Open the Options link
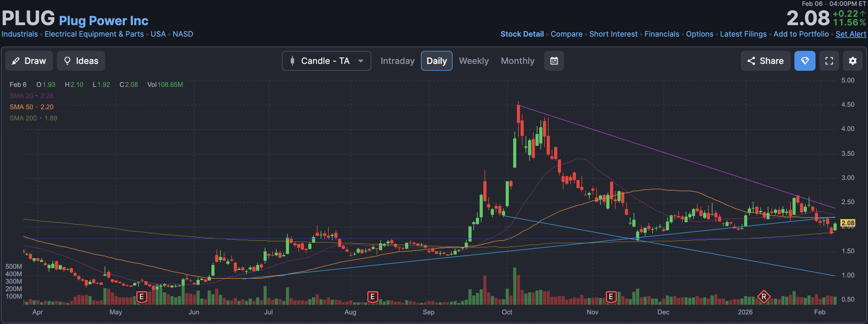The width and height of the screenshot is (868, 324). (x=699, y=34)
